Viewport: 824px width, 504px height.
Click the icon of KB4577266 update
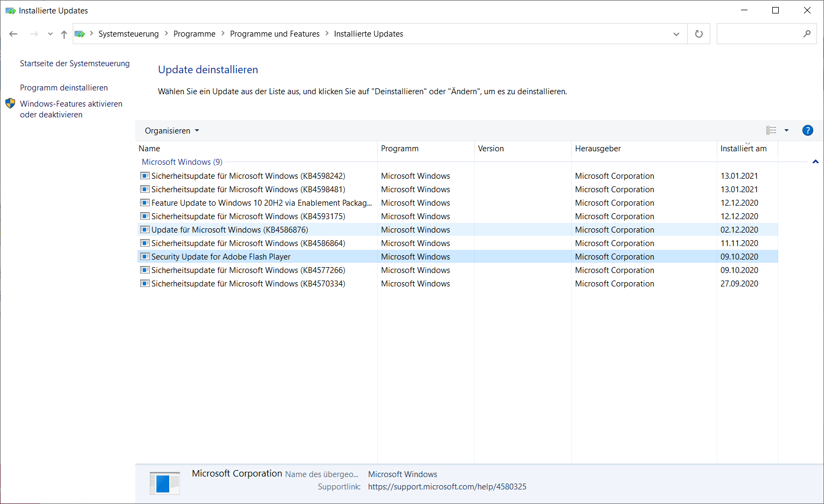click(144, 270)
